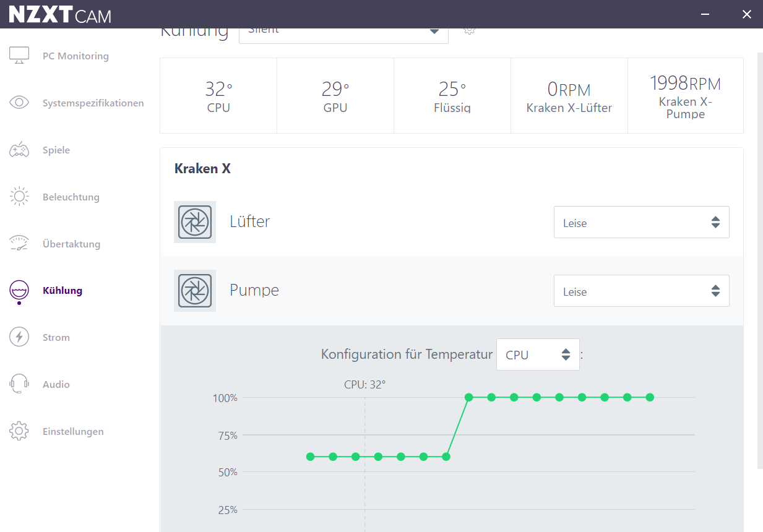This screenshot has height=532, width=763.
Task: Click the first curve point at 100%
Action: [468, 397]
